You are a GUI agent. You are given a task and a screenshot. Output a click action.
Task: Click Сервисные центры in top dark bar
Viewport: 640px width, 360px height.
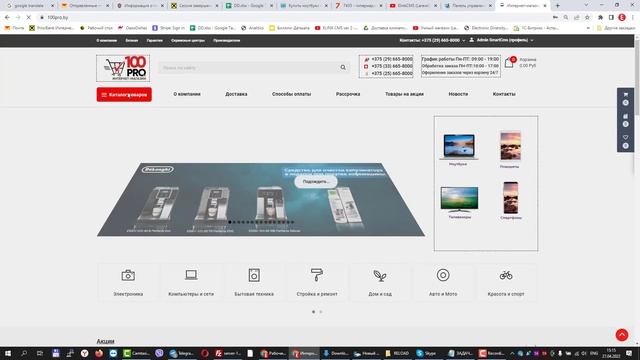(x=188, y=40)
